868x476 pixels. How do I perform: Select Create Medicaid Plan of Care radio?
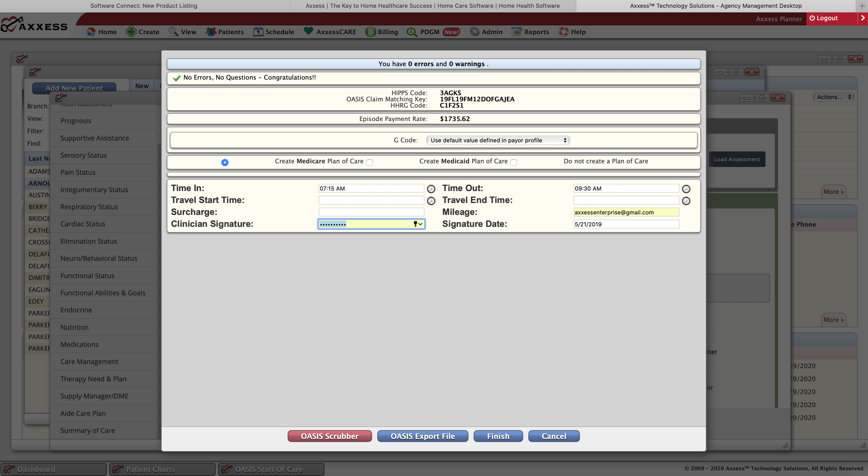coord(369,163)
